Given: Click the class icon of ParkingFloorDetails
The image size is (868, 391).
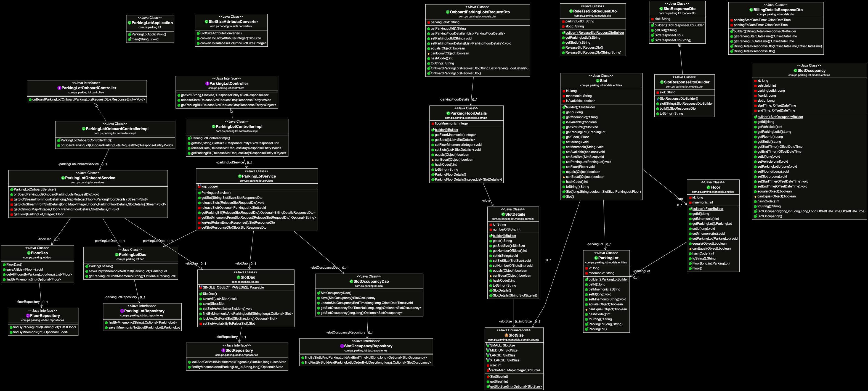Looking at the screenshot, I should (448, 113).
